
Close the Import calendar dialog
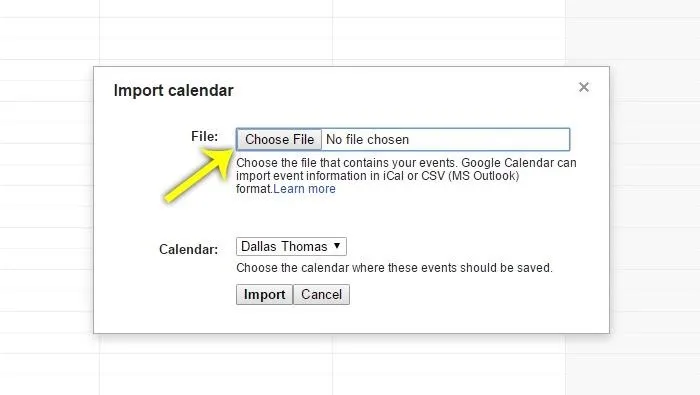(x=583, y=87)
